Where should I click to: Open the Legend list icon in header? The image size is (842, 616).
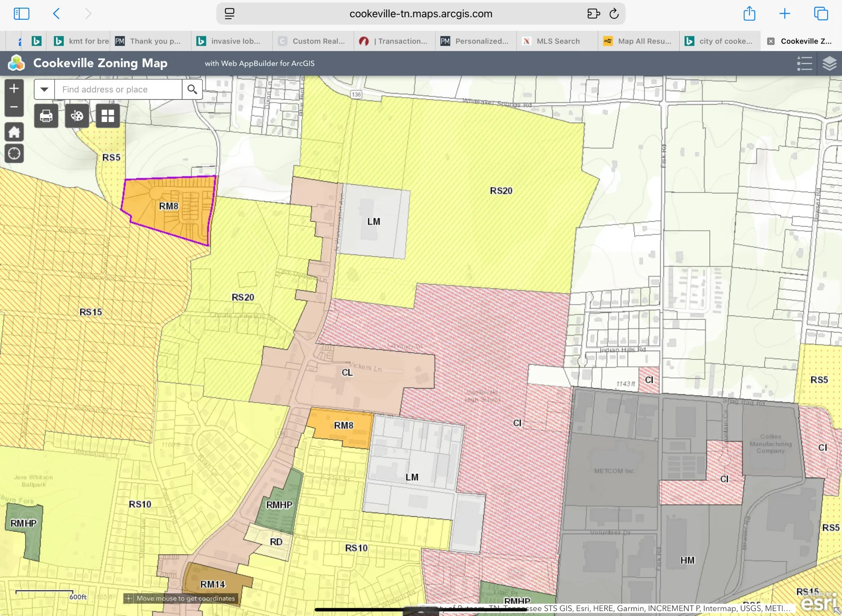pyautogui.click(x=804, y=63)
